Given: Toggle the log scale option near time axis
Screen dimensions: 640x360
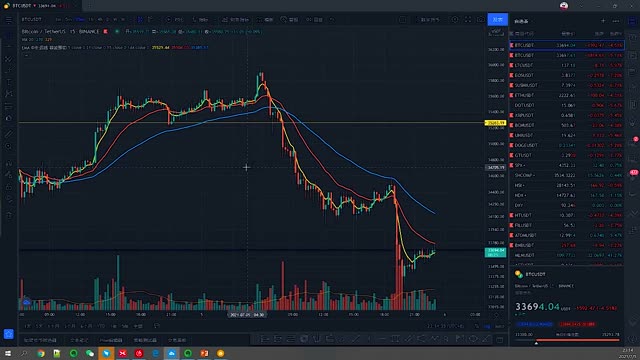Looking at the screenshot, I should 487,326.
